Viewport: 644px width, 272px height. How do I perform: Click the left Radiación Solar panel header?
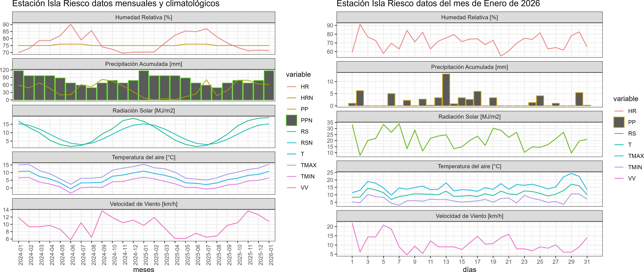pyautogui.click(x=143, y=111)
